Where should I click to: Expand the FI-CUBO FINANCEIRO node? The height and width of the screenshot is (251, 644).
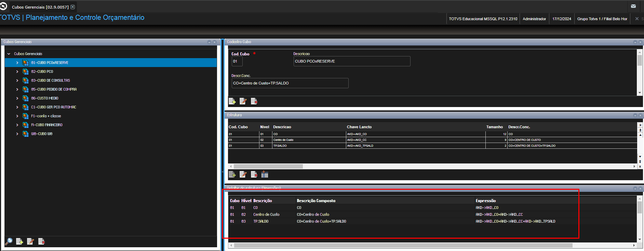tap(17, 125)
